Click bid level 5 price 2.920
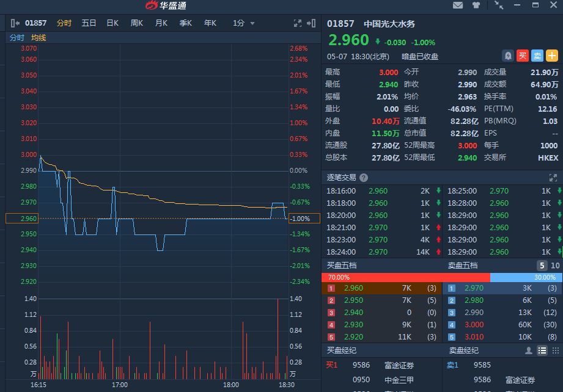 click(353, 337)
